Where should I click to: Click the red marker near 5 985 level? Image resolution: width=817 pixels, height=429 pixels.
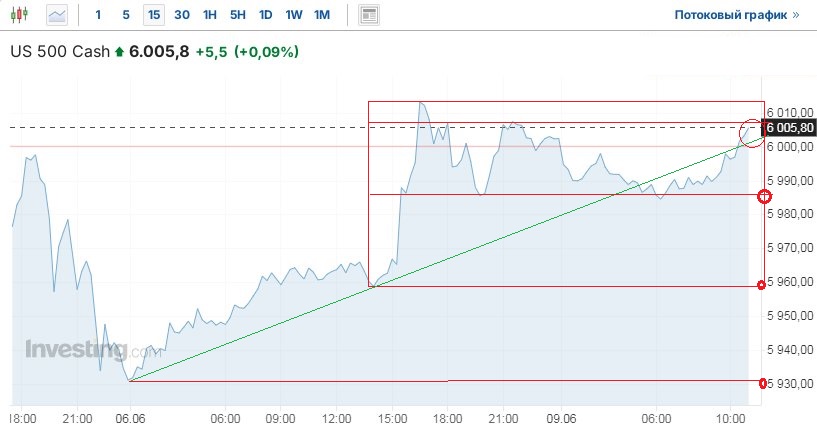[765, 195]
